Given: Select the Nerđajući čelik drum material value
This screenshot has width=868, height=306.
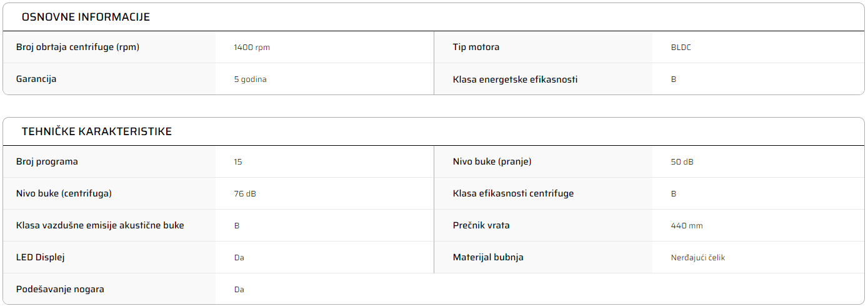Looking at the screenshot, I should coord(697,258).
